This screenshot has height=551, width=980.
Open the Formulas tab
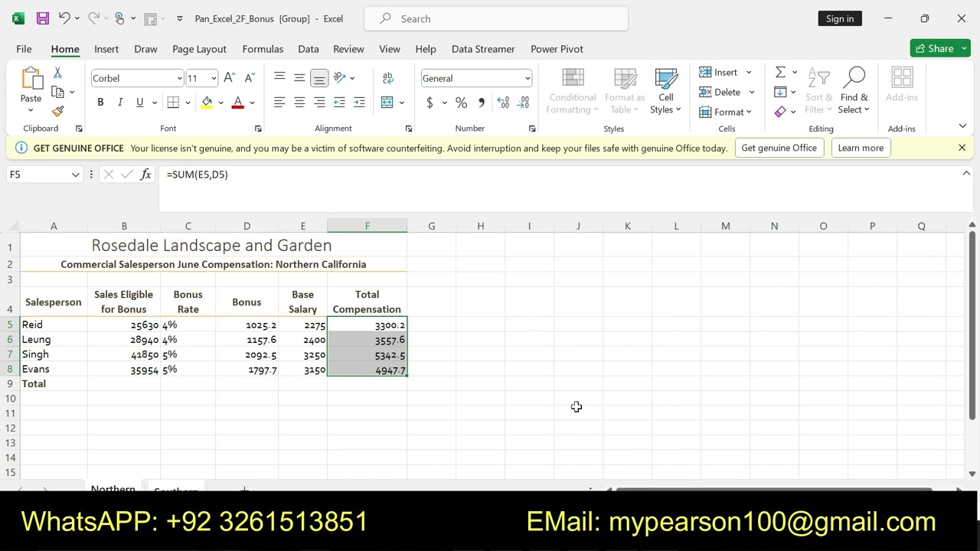coord(263,49)
